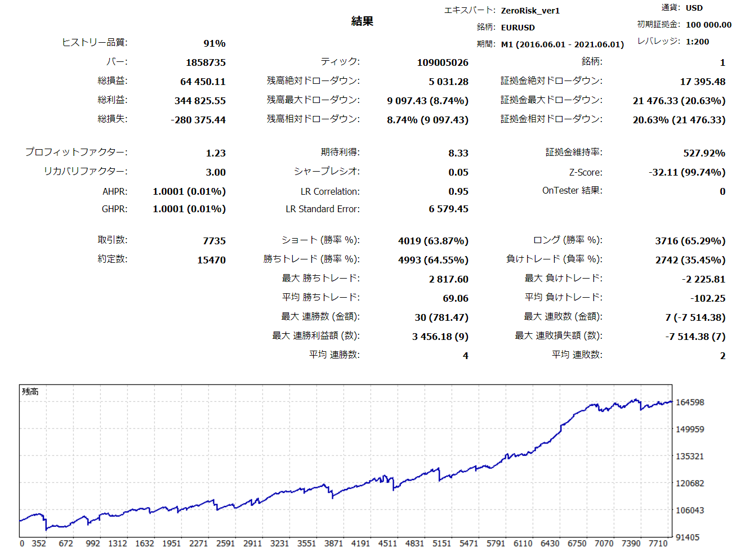Select profit factor value 1.23

(x=216, y=153)
